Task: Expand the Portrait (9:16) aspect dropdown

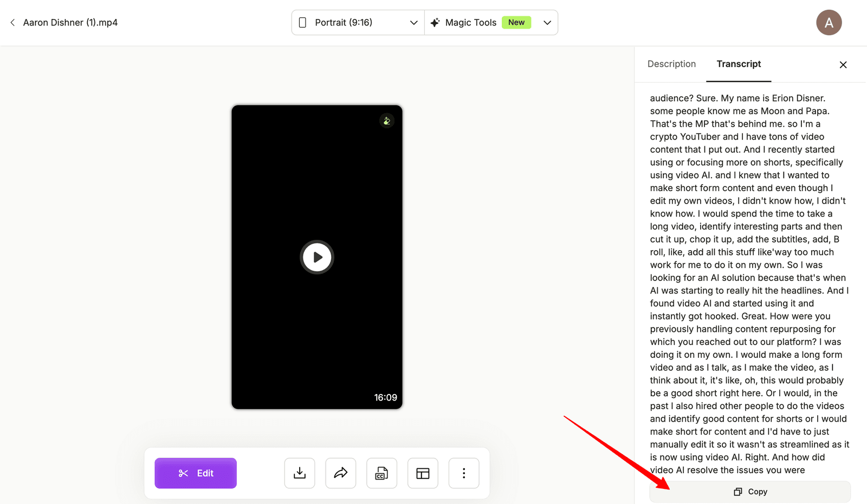Action: (x=358, y=23)
